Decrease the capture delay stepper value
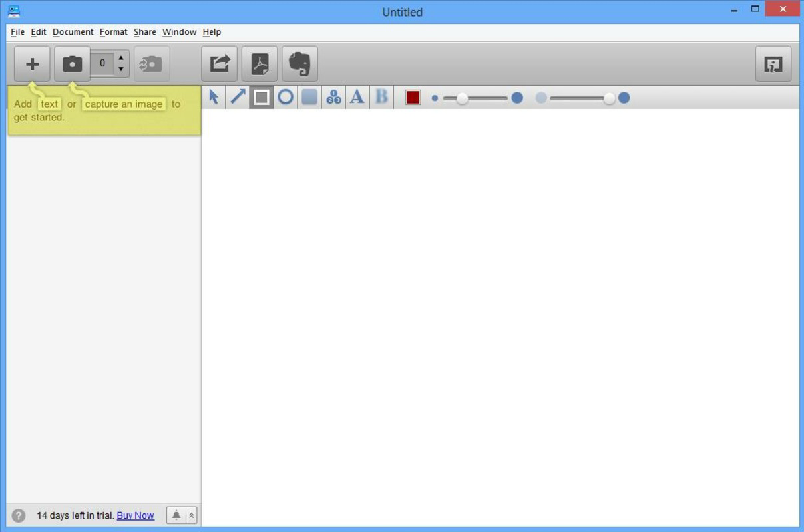The width and height of the screenshot is (804, 532). point(120,69)
